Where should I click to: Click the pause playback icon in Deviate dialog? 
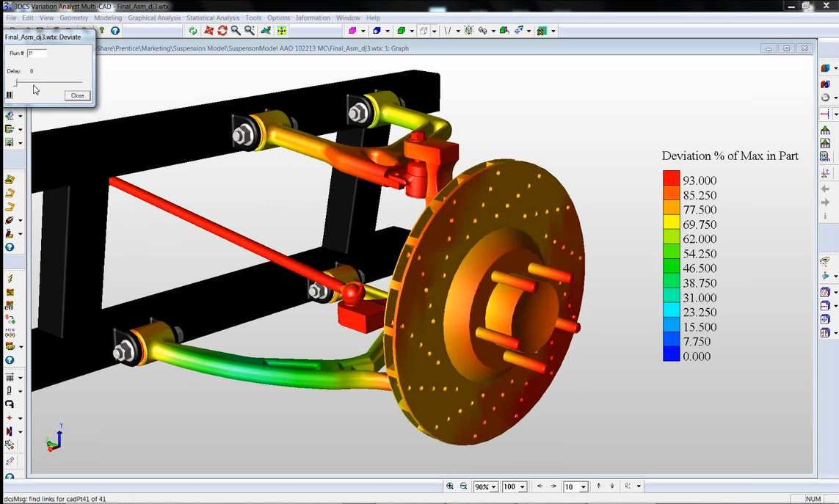pos(9,95)
